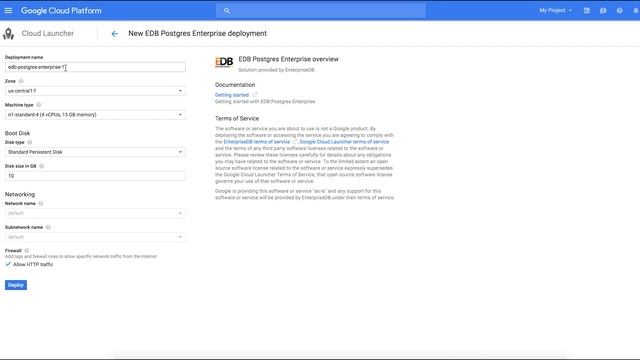Click the Deploy button

(x=16, y=285)
